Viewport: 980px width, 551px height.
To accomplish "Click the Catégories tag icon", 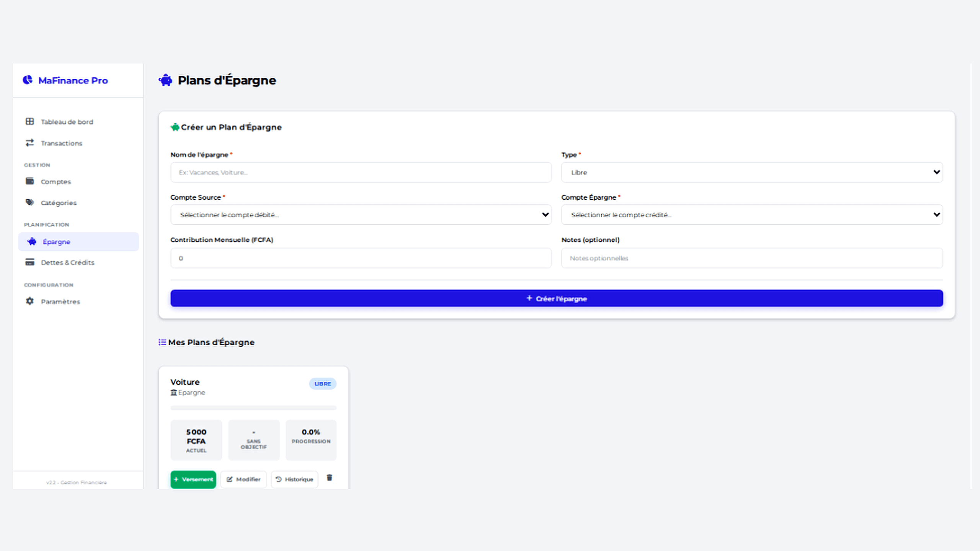I will coord(30,202).
